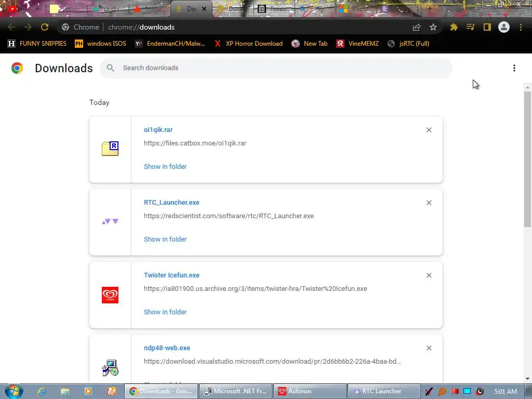Image resolution: width=532 pixels, height=399 pixels.
Task: Open a new tab with plus button
Action: [429, 9]
